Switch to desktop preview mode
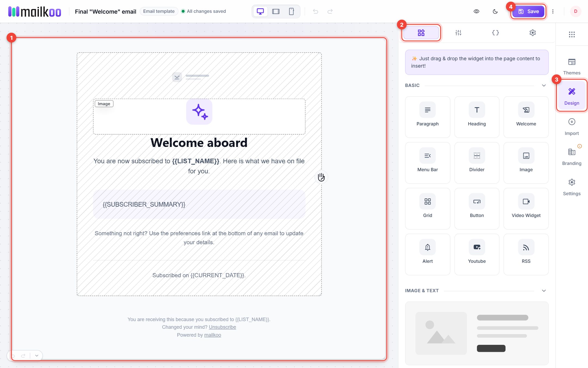 click(x=260, y=11)
